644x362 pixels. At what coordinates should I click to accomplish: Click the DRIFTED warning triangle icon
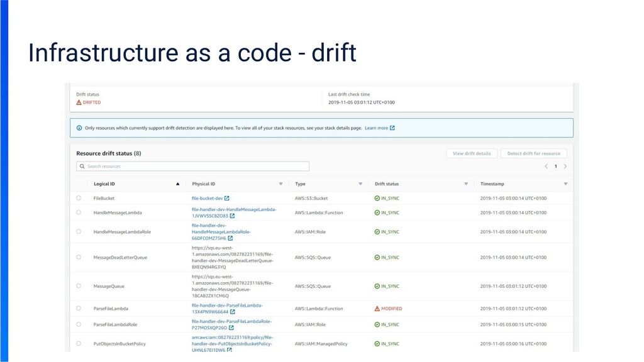[79, 102]
